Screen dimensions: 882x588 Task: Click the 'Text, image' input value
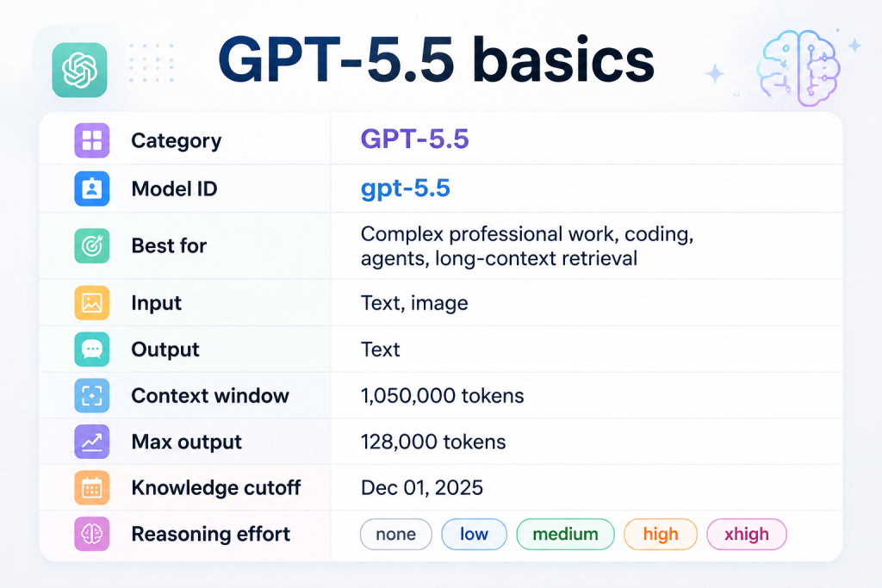414,304
